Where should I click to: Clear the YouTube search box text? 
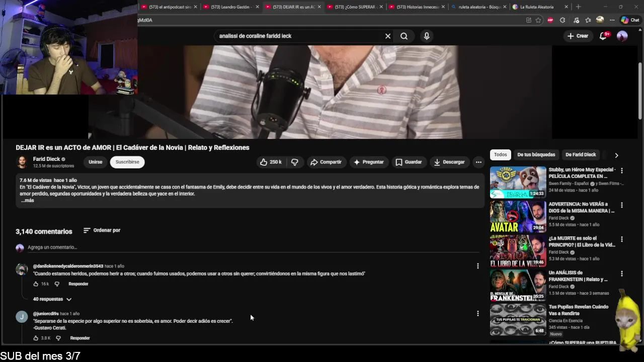tap(388, 36)
